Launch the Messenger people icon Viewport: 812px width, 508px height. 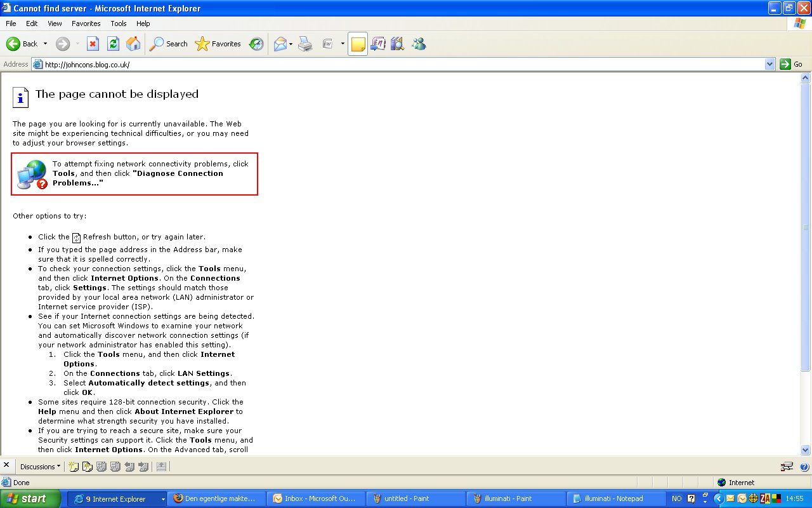pos(419,44)
